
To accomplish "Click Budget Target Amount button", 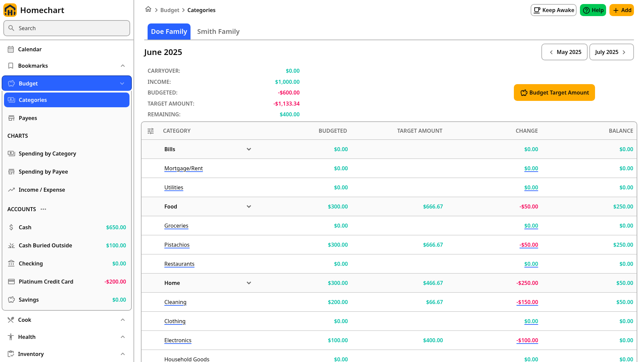I will (x=554, y=93).
